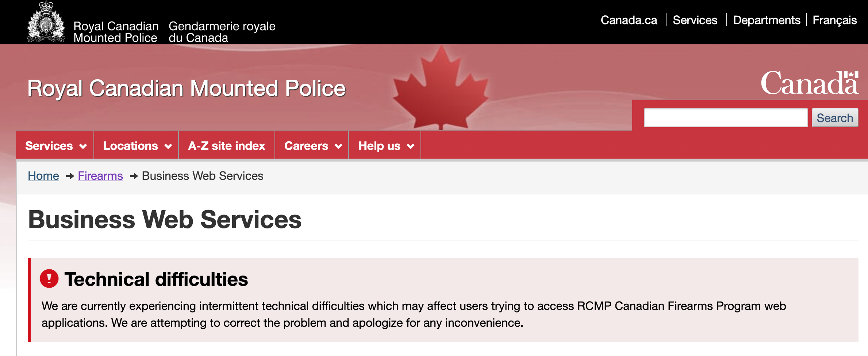868x356 pixels.
Task: Click the Canada wordmark logo
Action: coord(810,83)
